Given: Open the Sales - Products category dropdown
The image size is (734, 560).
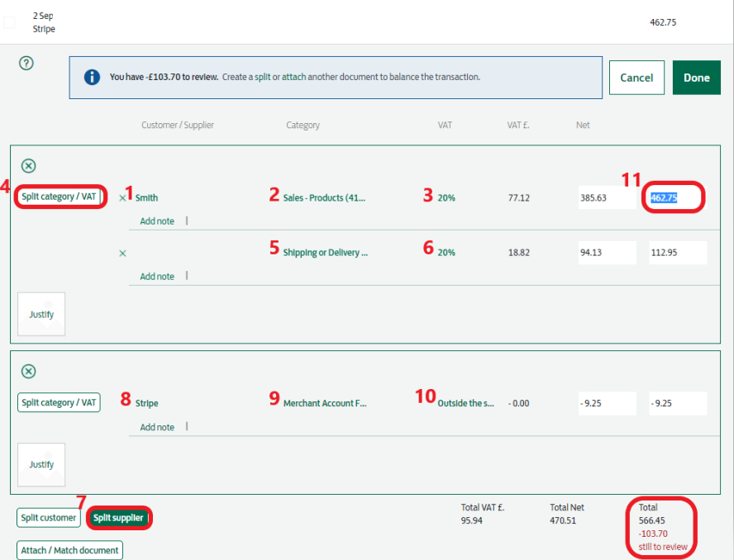Looking at the screenshot, I should click(324, 198).
